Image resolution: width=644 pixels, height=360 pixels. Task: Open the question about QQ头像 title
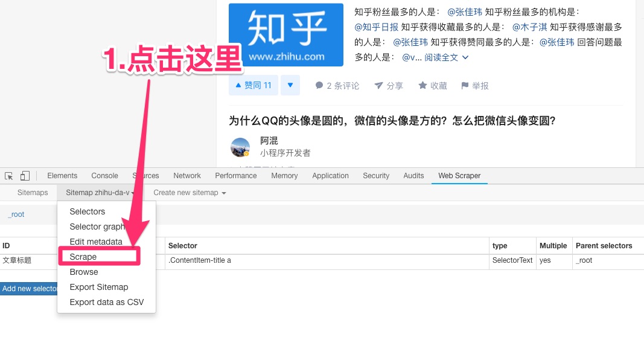pos(392,120)
